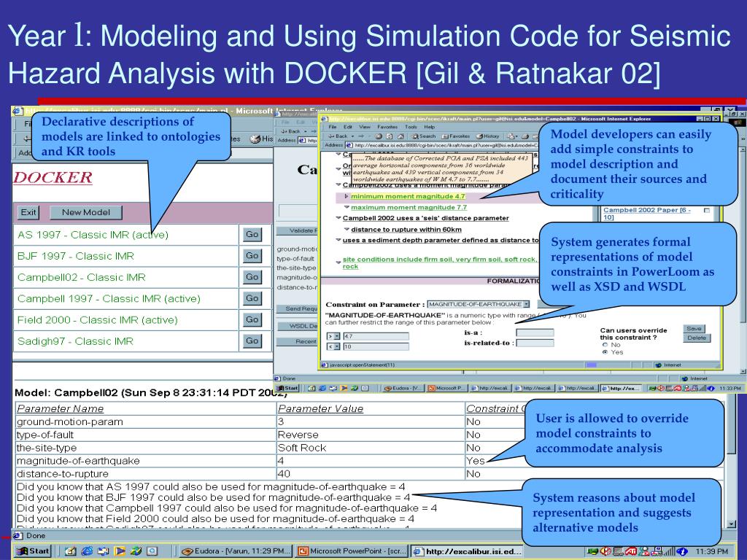This screenshot has width=747, height=560.
Task: Click the Validate button in the middle window
Action: (298, 230)
